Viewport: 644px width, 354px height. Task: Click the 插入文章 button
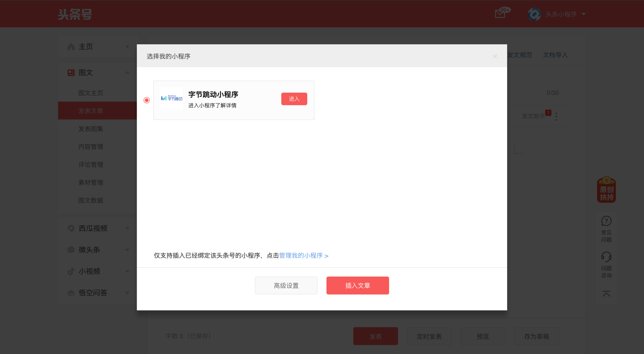tap(358, 286)
